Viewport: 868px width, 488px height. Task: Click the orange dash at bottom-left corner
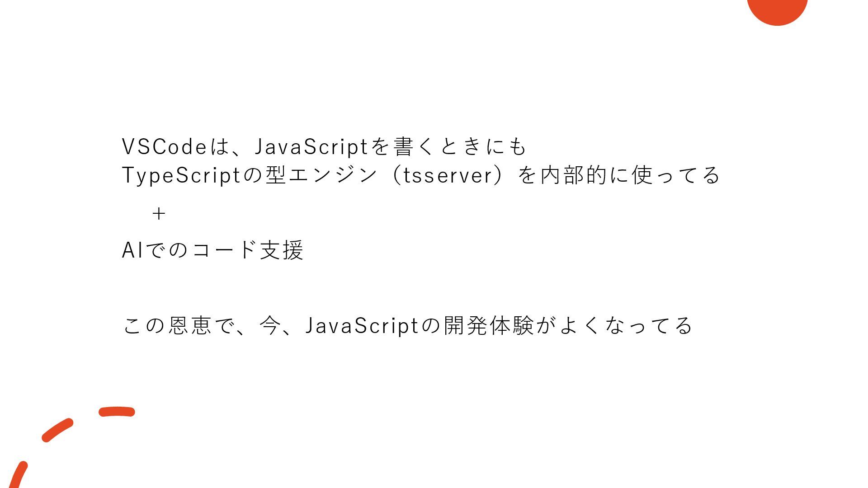(17, 475)
